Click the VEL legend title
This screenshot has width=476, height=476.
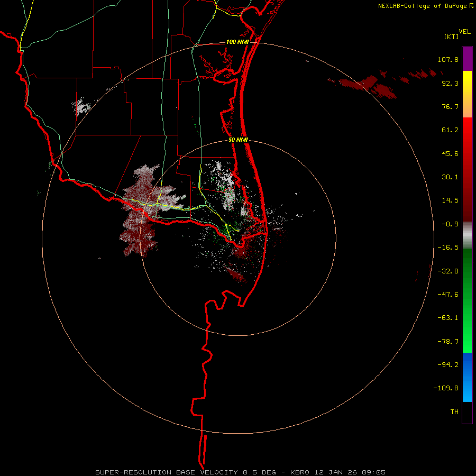[x=464, y=32]
